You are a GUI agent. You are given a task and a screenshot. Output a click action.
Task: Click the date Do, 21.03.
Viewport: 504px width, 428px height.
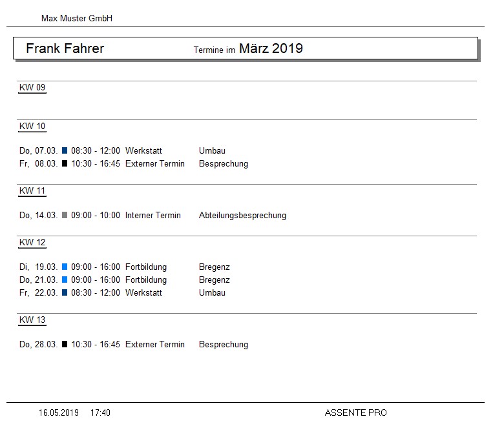38,280
